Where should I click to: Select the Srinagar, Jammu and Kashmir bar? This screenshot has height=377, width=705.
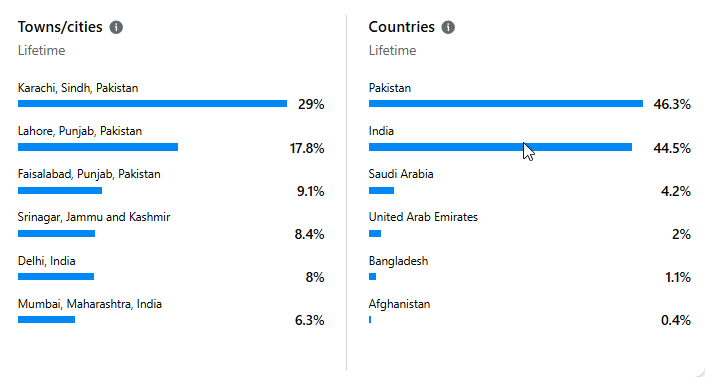[x=56, y=233]
